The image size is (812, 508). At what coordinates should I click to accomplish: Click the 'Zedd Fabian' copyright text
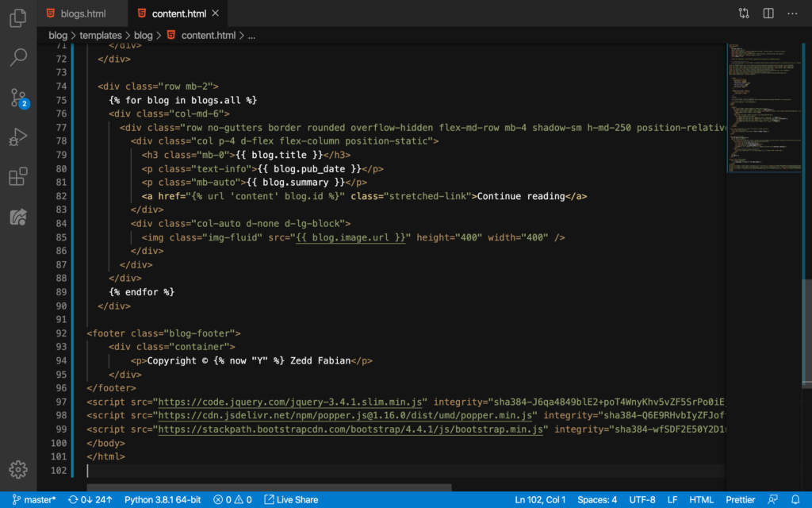pyautogui.click(x=320, y=361)
